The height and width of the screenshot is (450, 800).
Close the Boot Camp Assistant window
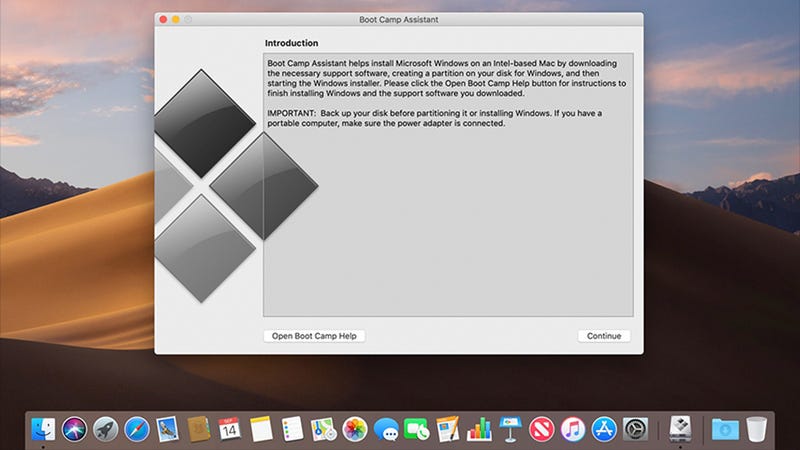163,19
